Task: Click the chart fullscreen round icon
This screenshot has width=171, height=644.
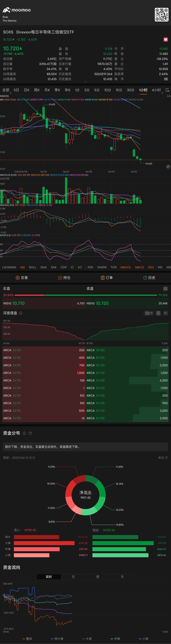Action: pyautogui.click(x=168, y=167)
